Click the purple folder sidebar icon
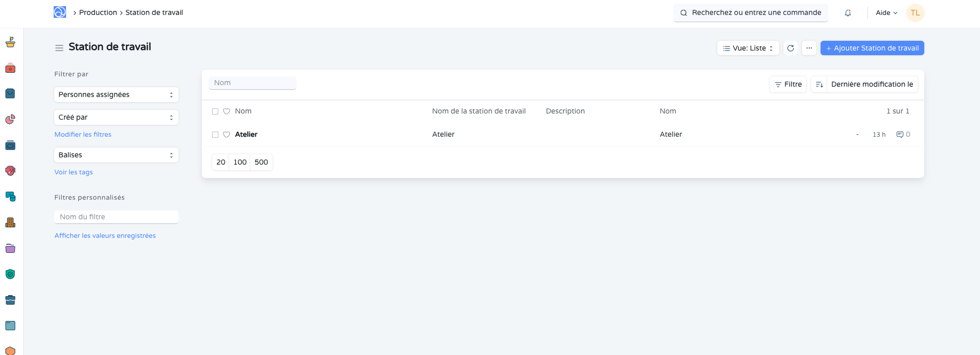 click(10, 248)
